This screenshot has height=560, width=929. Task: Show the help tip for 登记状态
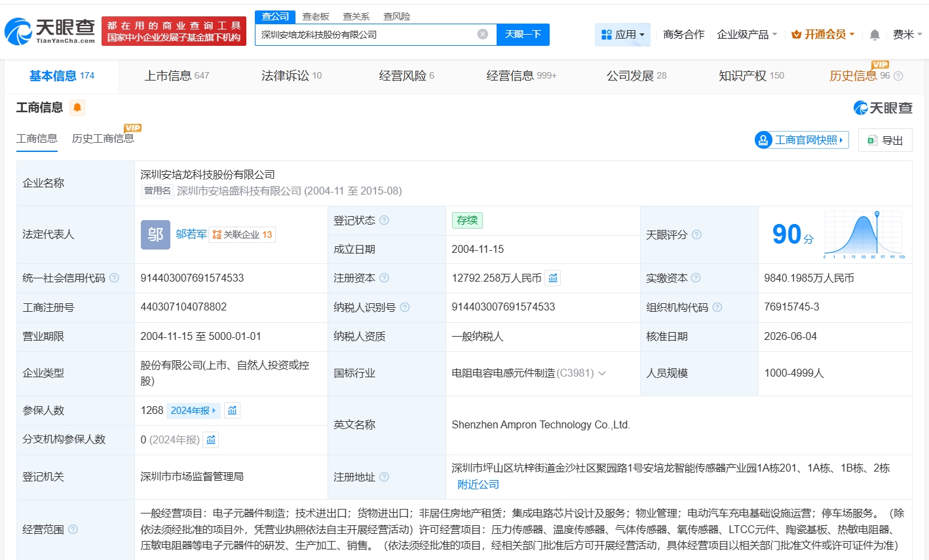coord(385,220)
